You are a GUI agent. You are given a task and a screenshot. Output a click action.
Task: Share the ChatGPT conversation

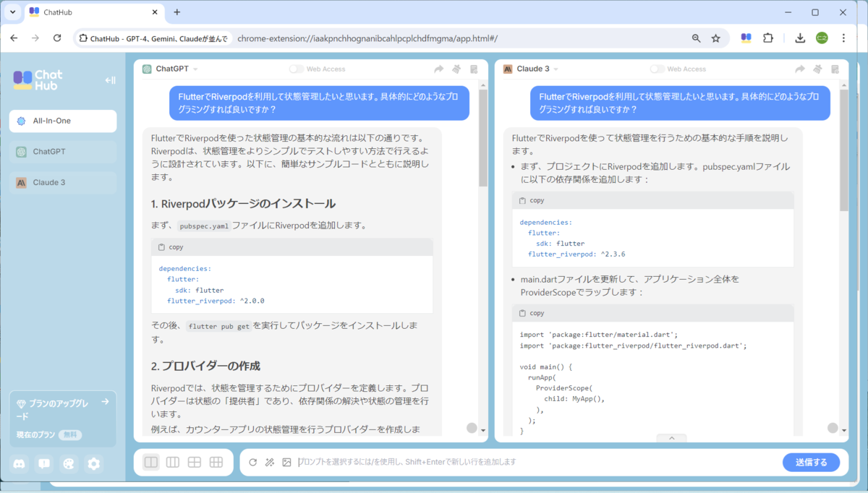(438, 69)
